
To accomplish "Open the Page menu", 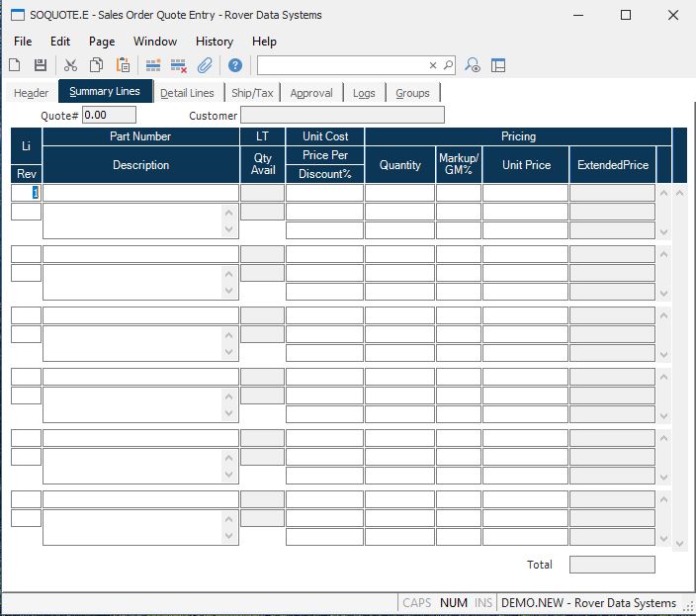I will [102, 42].
